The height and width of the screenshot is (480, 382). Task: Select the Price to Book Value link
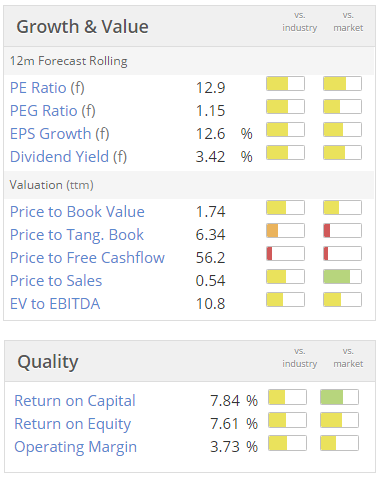pos(77,212)
